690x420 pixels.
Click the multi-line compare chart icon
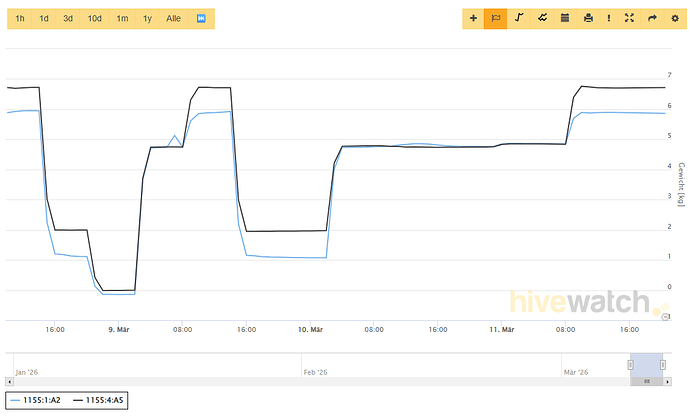coord(542,18)
